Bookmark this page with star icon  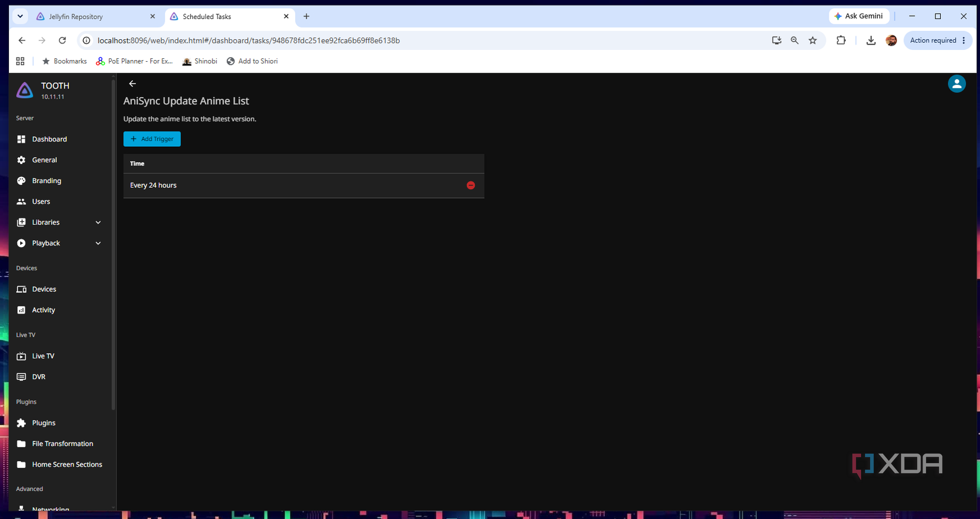point(813,40)
